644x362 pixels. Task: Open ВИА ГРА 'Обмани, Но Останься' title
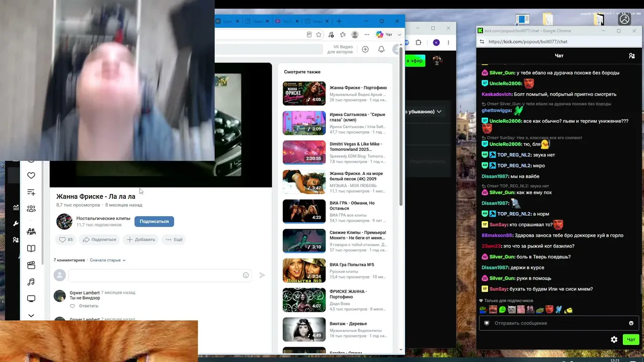tap(352, 206)
